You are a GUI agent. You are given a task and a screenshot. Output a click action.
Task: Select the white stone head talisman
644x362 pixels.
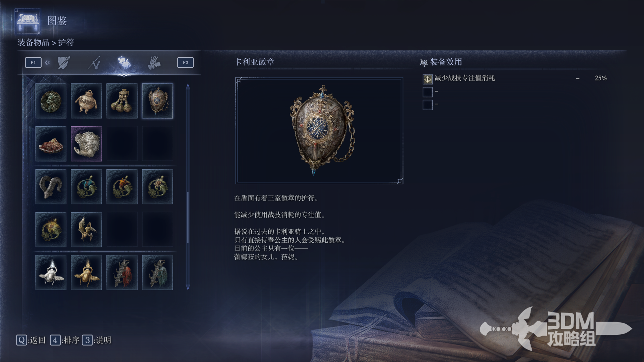(86, 144)
